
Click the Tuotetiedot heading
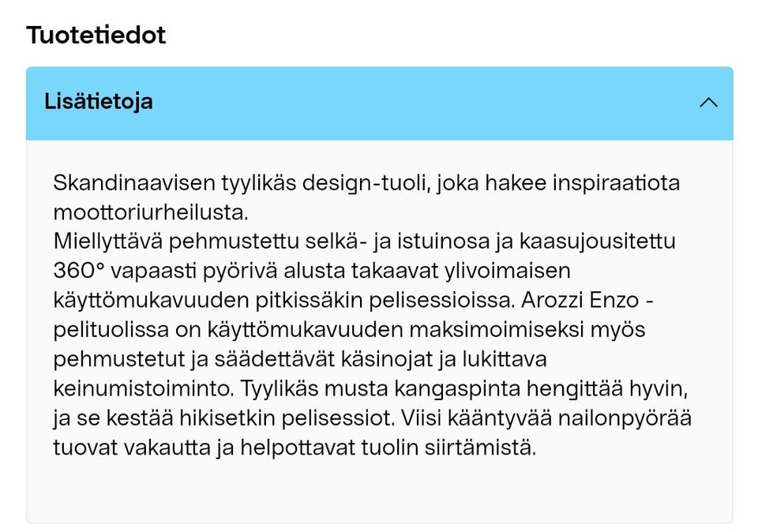click(96, 35)
